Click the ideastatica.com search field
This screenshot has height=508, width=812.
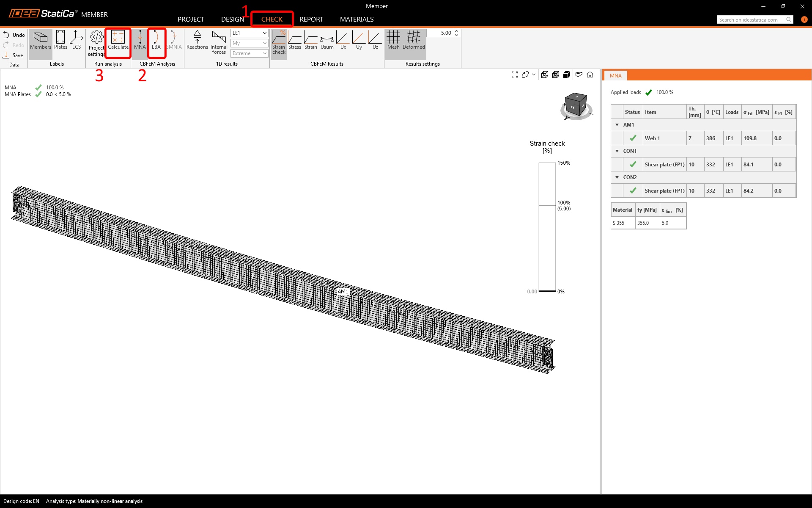751,20
